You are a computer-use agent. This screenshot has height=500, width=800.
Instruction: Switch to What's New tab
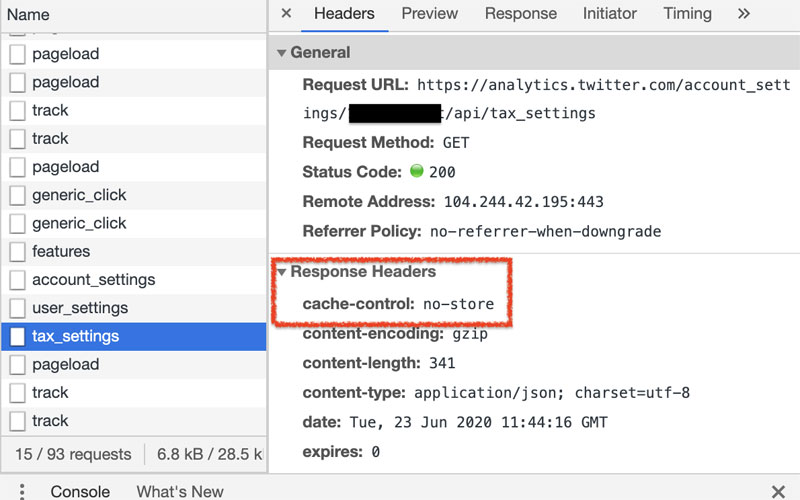pyautogui.click(x=180, y=491)
